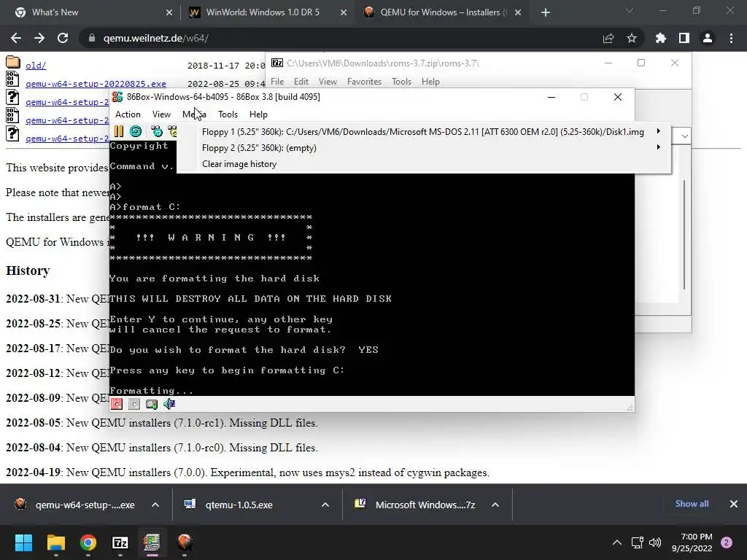
Task: Click the hard disk status bar icon
Action: (x=152, y=404)
